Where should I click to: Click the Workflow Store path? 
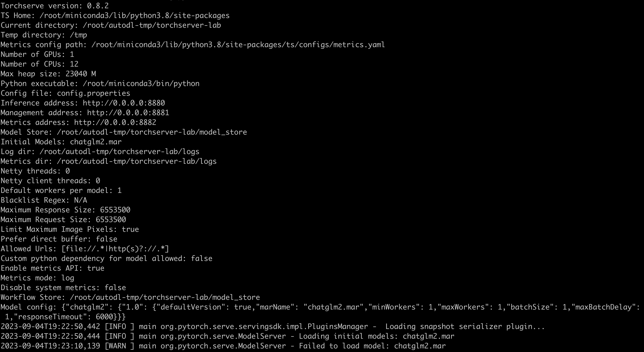165,297
